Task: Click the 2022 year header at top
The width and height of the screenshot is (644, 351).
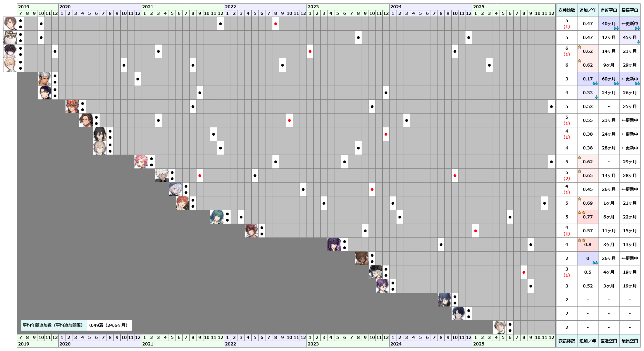Action: click(x=231, y=7)
